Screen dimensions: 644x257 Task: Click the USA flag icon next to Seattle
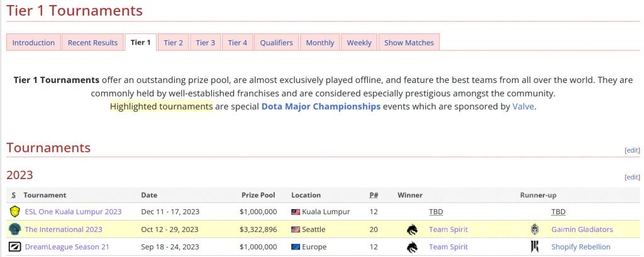tap(296, 230)
